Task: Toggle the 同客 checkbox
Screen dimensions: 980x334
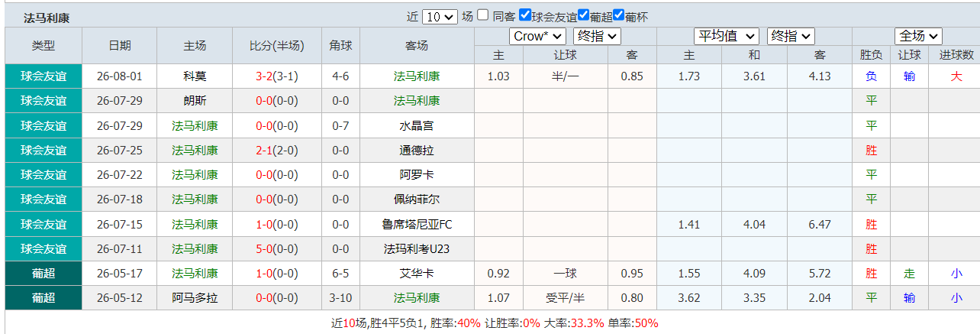Action: [483, 15]
